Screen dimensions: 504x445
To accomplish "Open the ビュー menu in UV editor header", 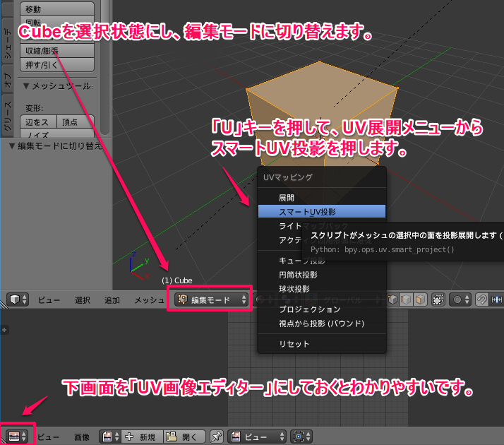I will coord(48,437).
